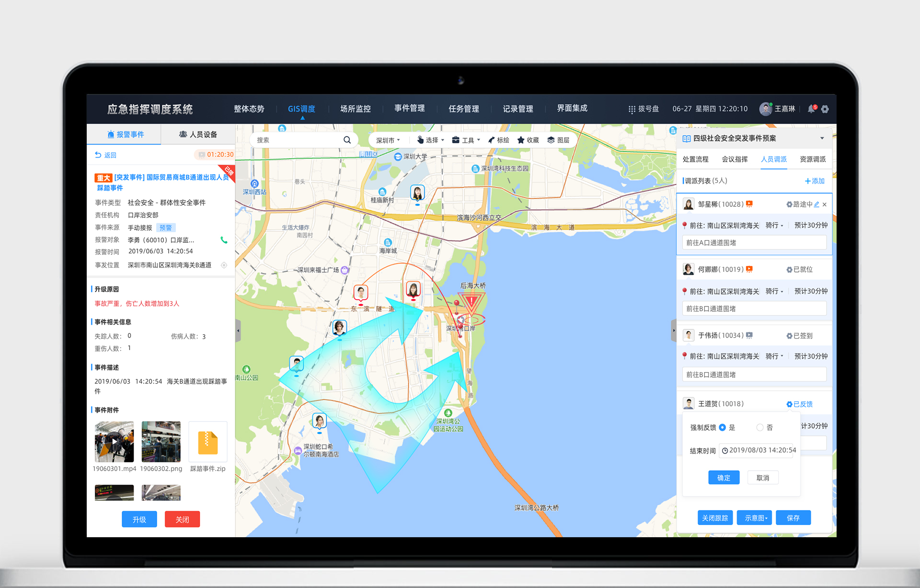Click the locate target icon beside 事发位置
Viewport: 920px width, 588px height.
(x=224, y=265)
